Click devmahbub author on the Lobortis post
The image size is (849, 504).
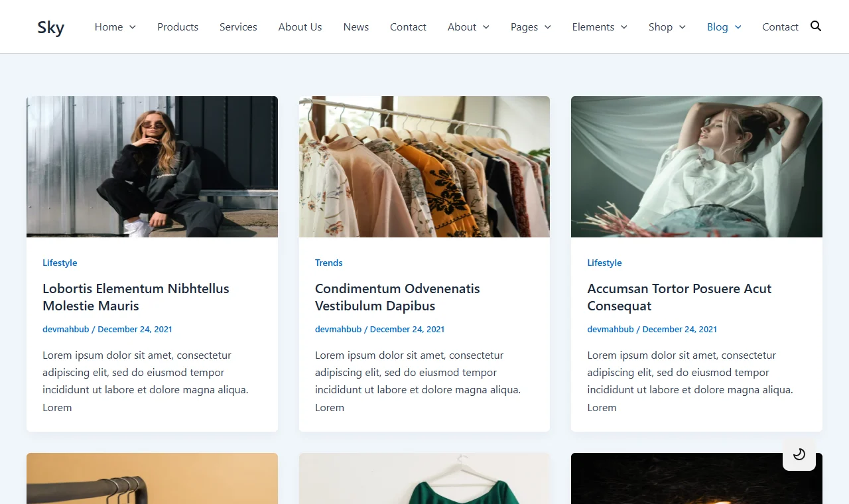(x=66, y=329)
